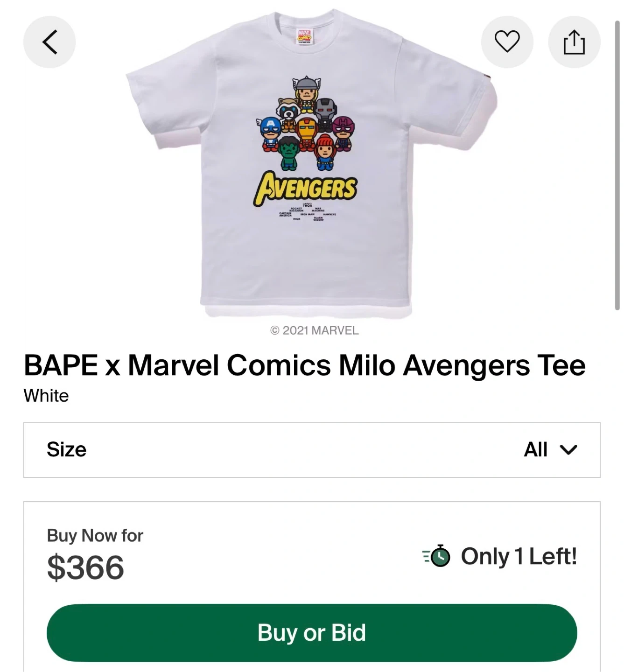Open the share icon

click(x=574, y=42)
